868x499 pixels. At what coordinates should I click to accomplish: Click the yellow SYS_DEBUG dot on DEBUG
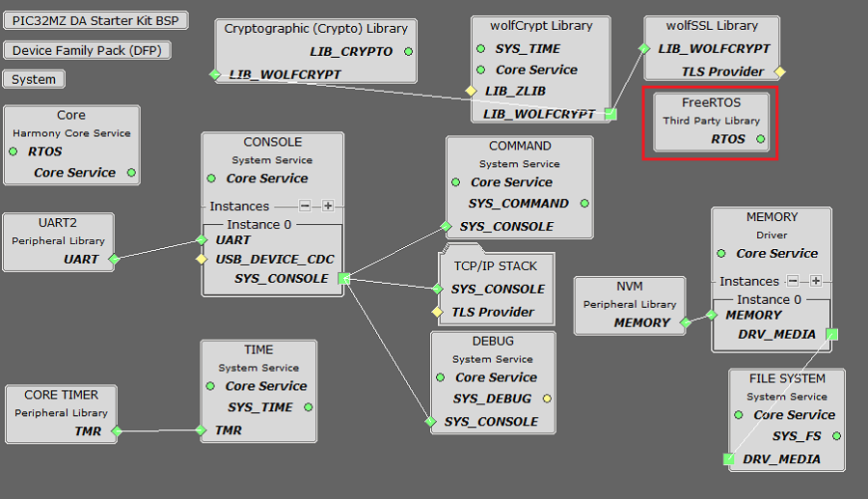(x=547, y=399)
